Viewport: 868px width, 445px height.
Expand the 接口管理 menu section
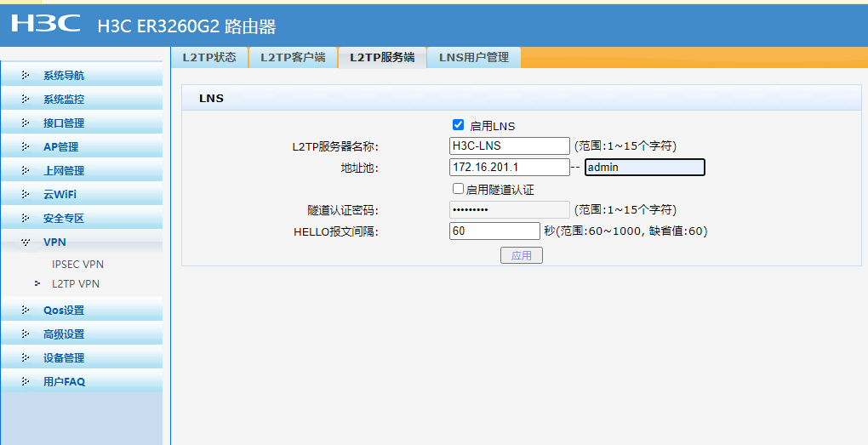pos(82,123)
